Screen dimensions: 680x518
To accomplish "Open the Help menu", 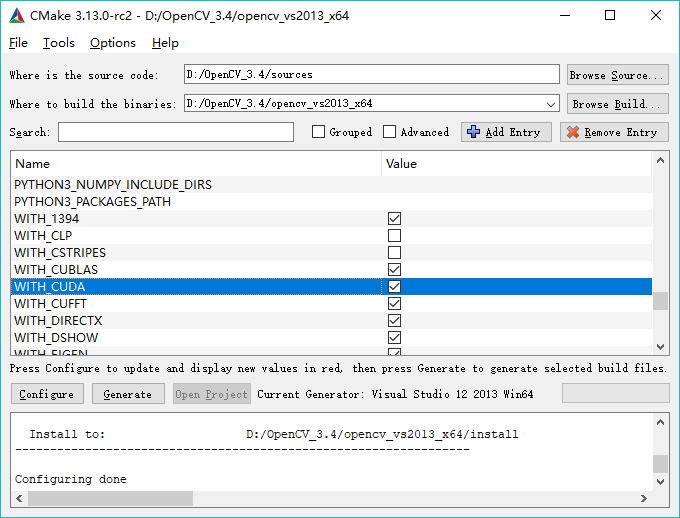I will pos(165,43).
